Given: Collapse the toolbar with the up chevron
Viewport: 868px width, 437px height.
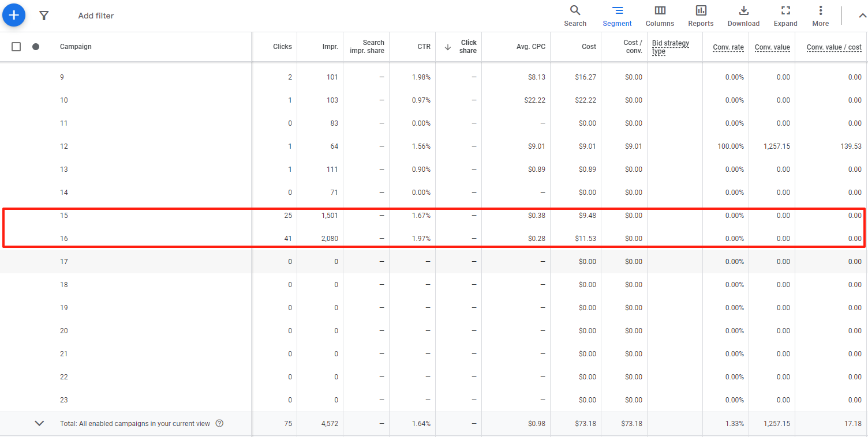Looking at the screenshot, I should coord(862,16).
